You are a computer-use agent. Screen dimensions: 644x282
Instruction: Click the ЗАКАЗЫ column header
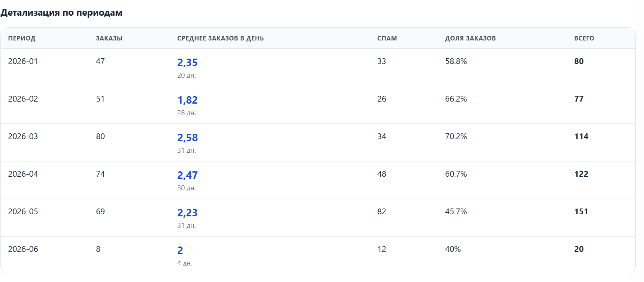tap(109, 38)
